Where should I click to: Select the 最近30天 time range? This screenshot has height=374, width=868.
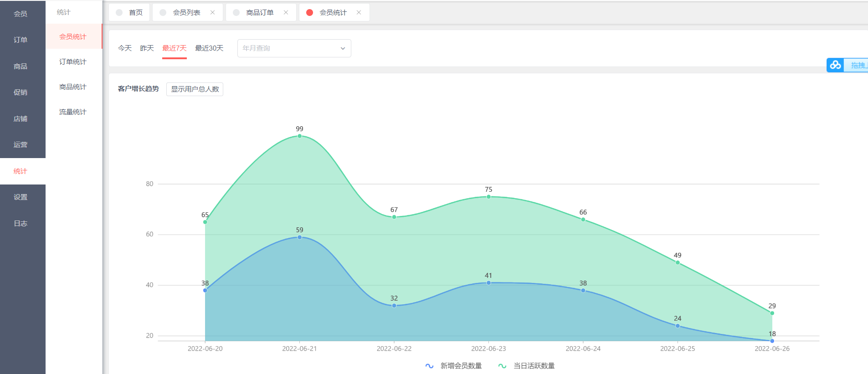pyautogui.click(x=209, y=48)
